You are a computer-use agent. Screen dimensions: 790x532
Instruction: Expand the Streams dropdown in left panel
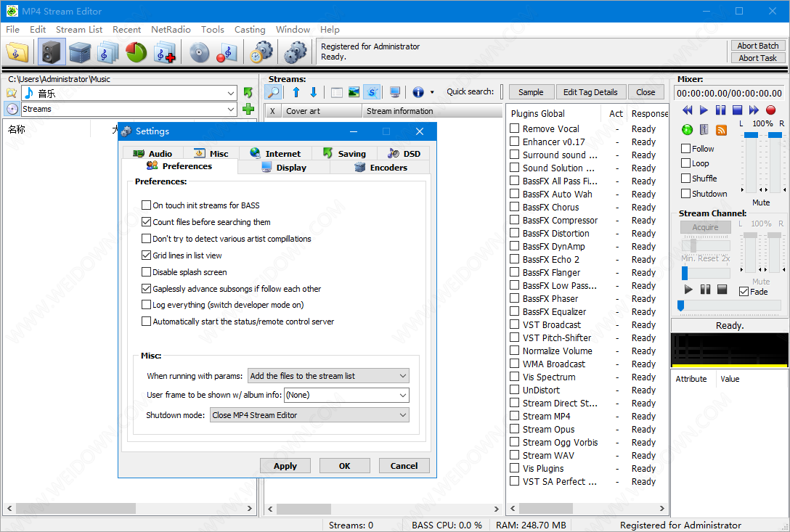230,109
